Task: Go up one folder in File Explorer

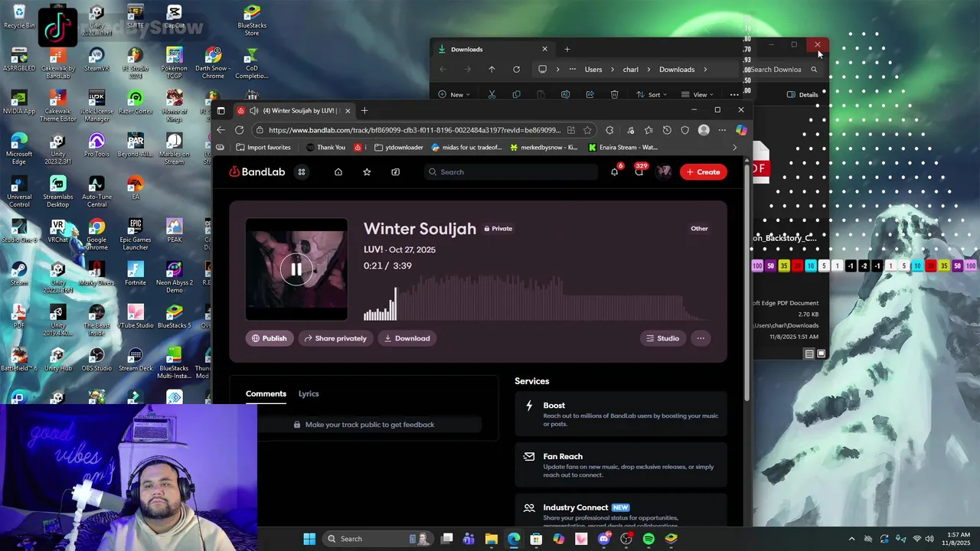Action: [492, 70]
